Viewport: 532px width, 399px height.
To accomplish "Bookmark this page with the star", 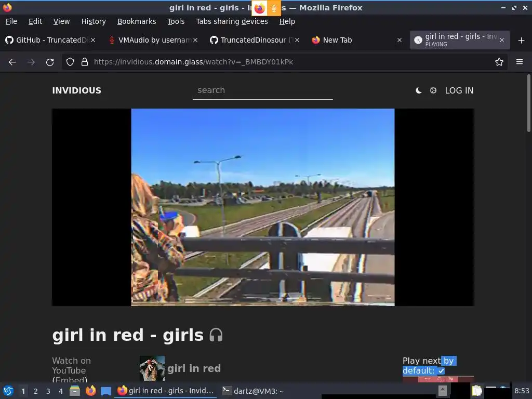I will pos(499,62).
